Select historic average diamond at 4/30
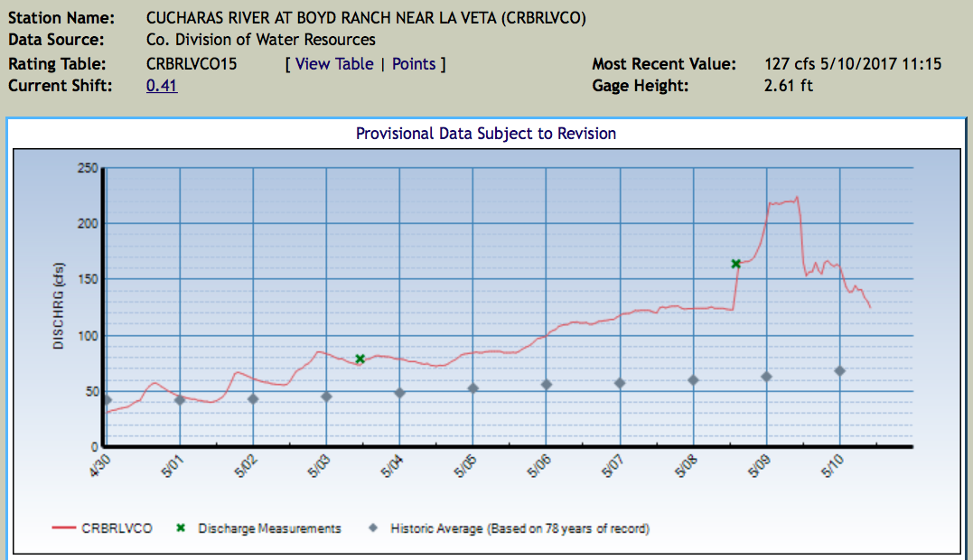This screenshot has height=560, width=973. 107,399
